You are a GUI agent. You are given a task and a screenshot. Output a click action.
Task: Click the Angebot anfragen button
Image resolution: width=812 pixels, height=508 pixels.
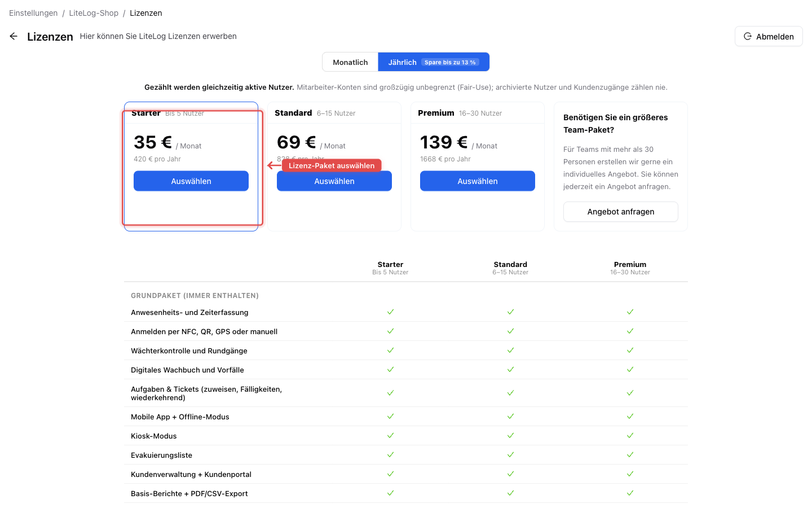coord(621,212)
